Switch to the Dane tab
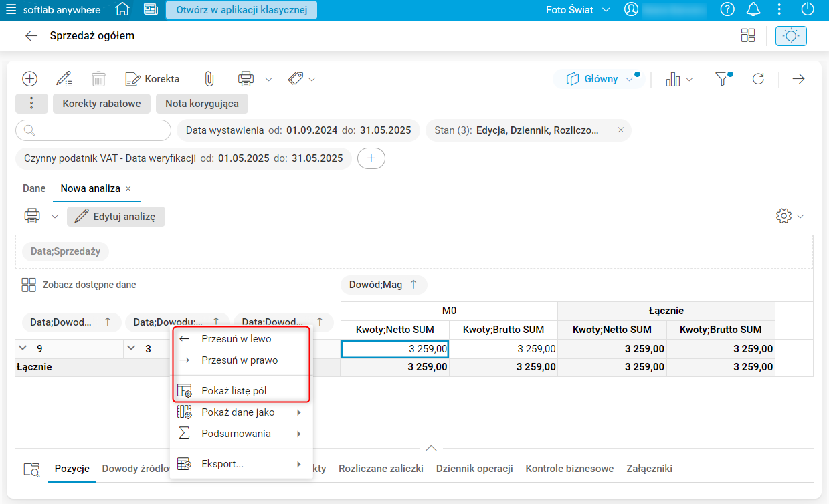829x504 pixels. 34,188
